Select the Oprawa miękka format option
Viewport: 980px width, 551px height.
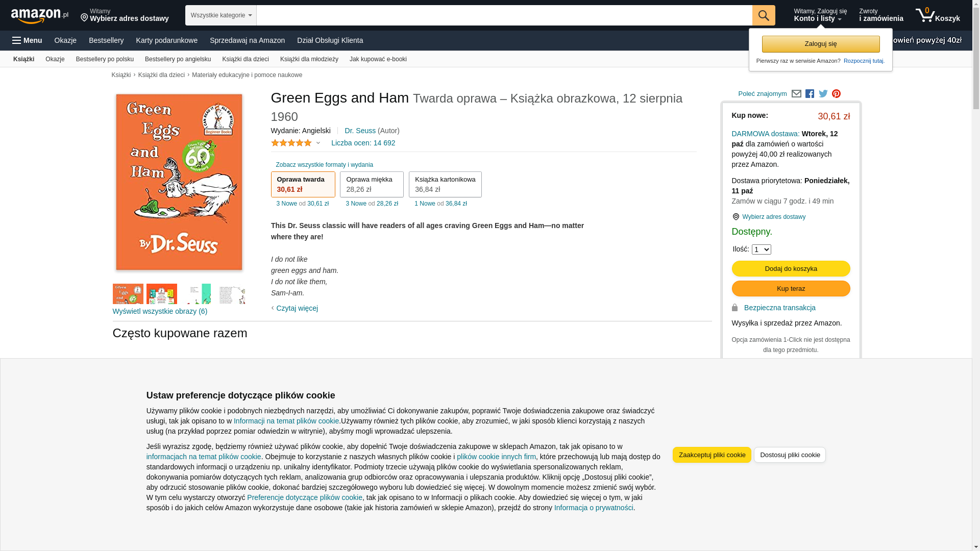(x=372, y=184)
